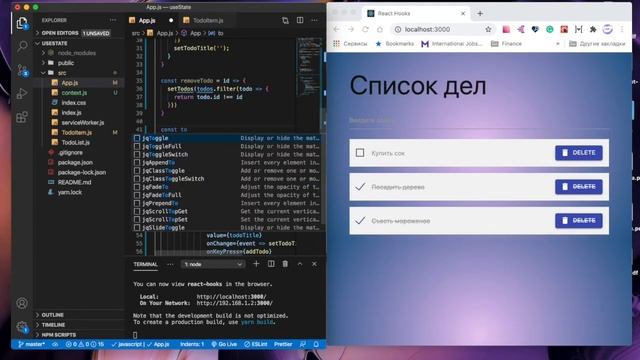This screenshot has height=360, width=640.
Task: Open the Manage gear icon in VS Code
Action: [x=22, y=327]
